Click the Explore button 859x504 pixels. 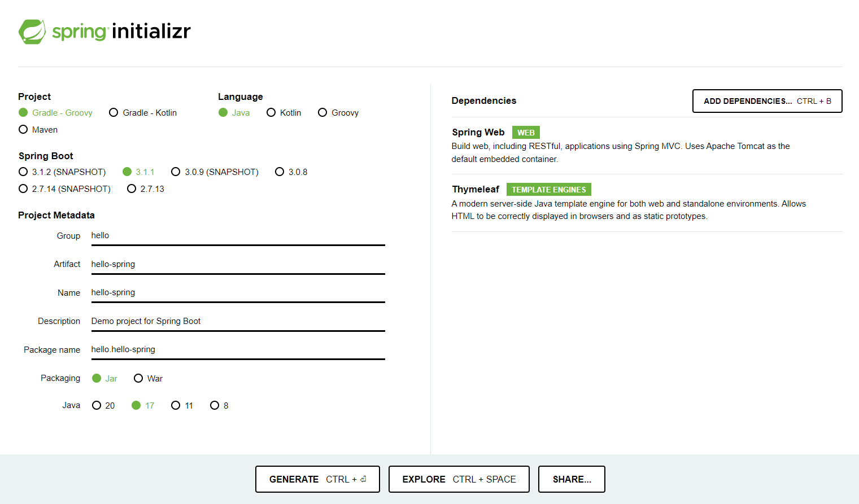[459, 479]
